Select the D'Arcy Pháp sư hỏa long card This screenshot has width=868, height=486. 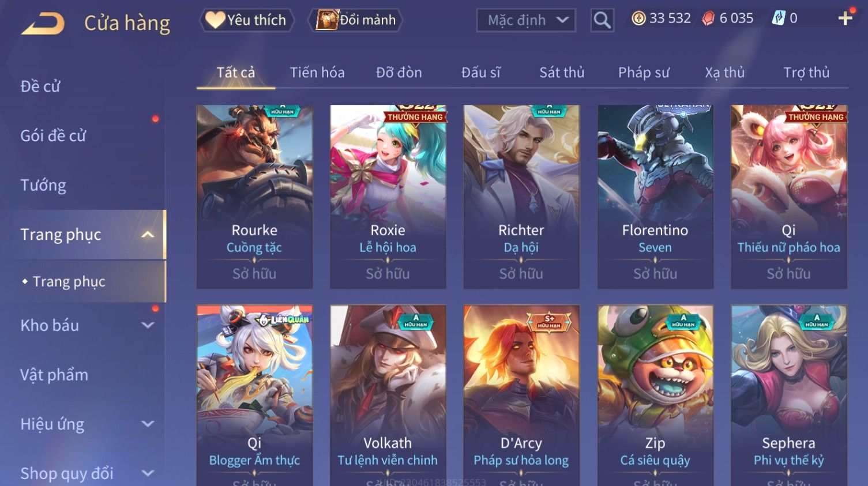tap(521, 395)
